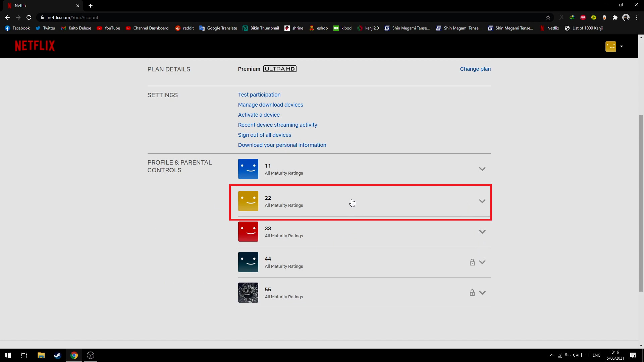Click the Chrome taskbar icon
Image resolution: width=644 pixels, height=362 pixels.
[x=74, y=355]
